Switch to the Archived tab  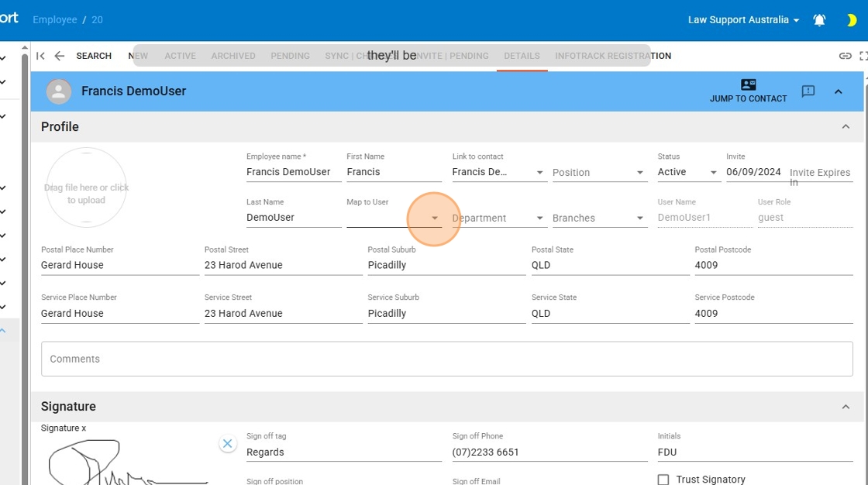[233, 56]
